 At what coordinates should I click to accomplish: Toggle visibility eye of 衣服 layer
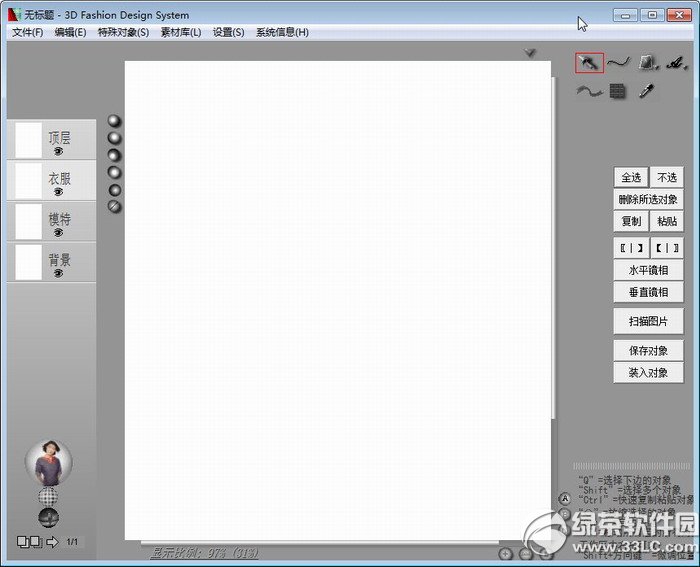click(x=58, y=192)
